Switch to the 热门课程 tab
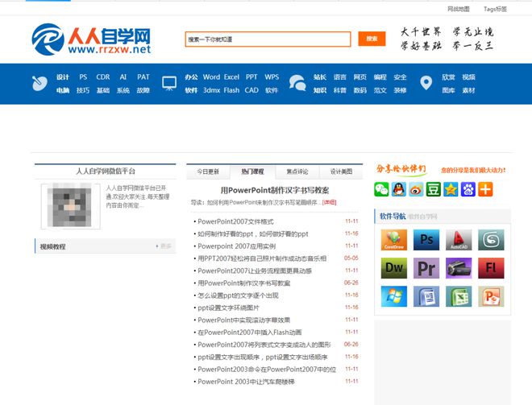Viewport: 532px width, 405px height. [x=253, y=172]
